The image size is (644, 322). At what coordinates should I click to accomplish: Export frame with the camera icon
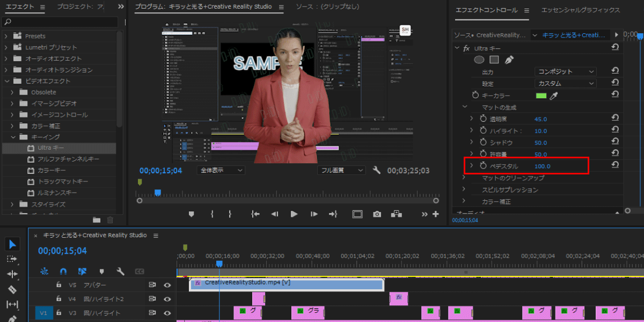pyautogui.click(x=377, y=214)
